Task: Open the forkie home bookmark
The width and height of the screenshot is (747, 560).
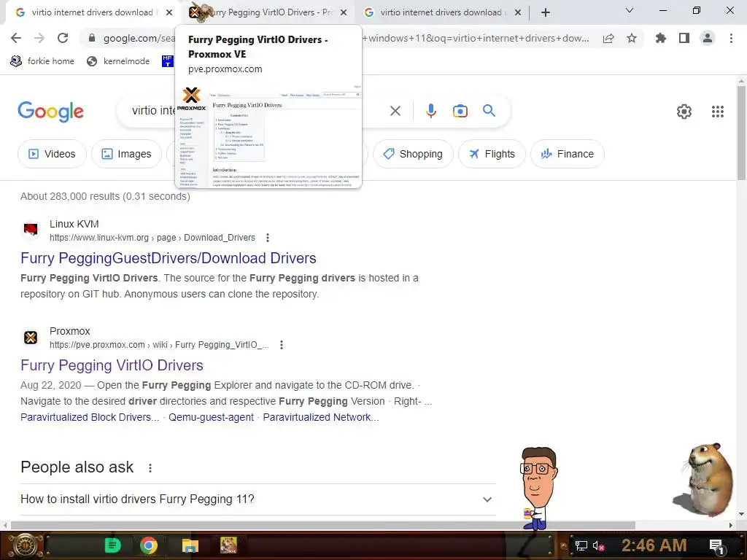Action: [x=42, y=61]
